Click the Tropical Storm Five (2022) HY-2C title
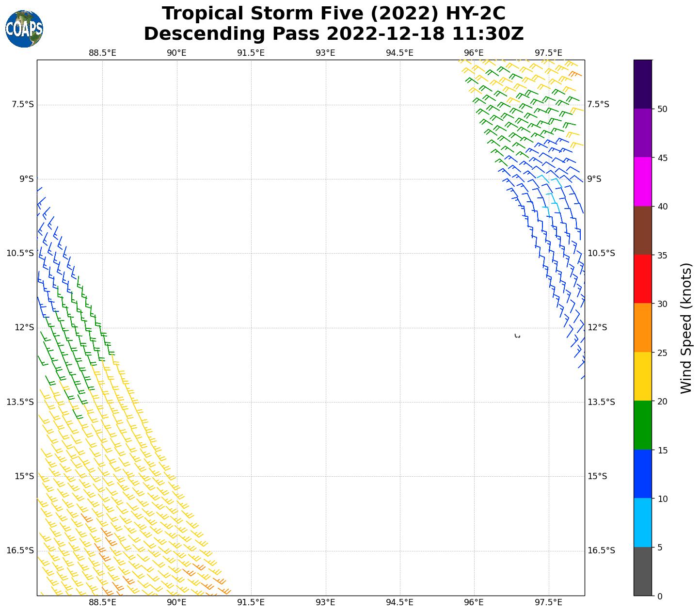Screen dimensions: 700x613 point(334,14)
